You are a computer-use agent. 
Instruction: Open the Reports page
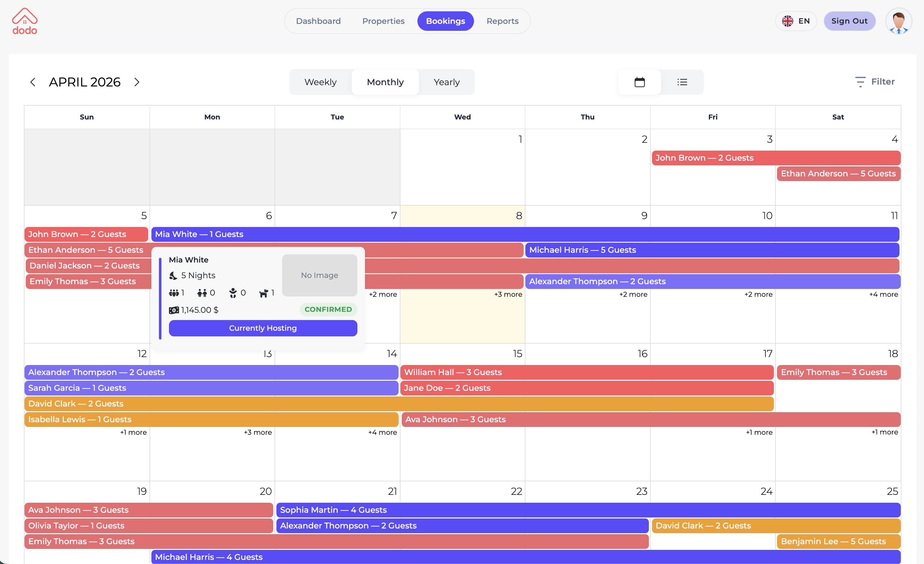coord(503,21)
